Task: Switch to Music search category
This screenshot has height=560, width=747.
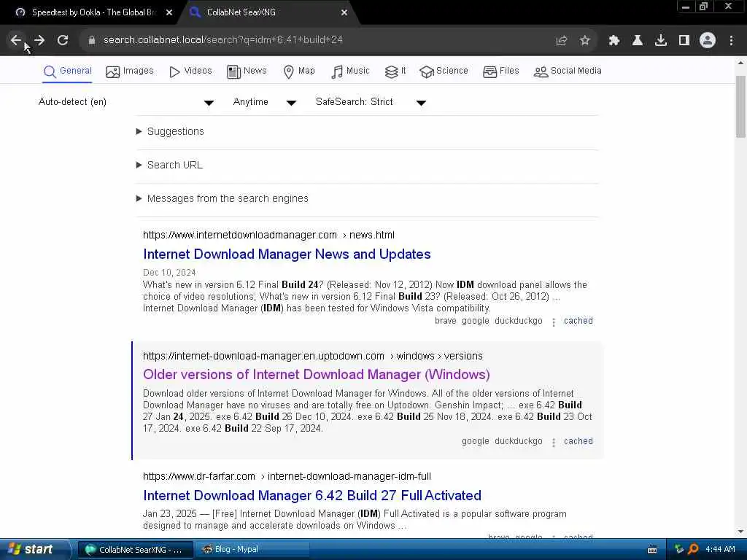Action: point(350,71)
